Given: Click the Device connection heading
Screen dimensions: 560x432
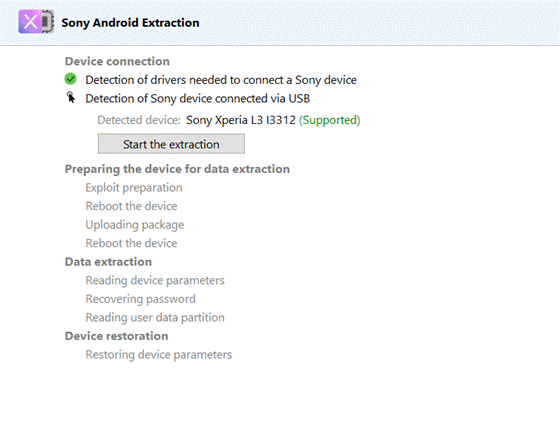Looking at the screenshot, I should tap(117, 61).
